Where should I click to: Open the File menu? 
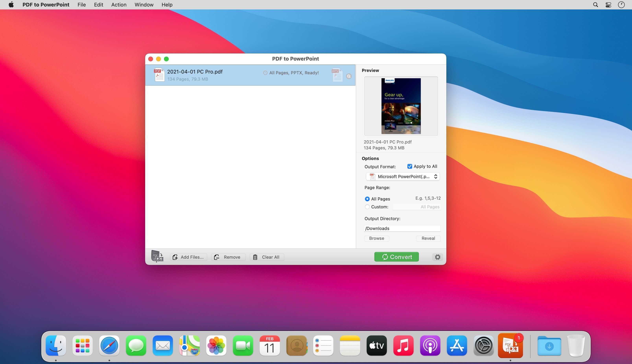82,5
